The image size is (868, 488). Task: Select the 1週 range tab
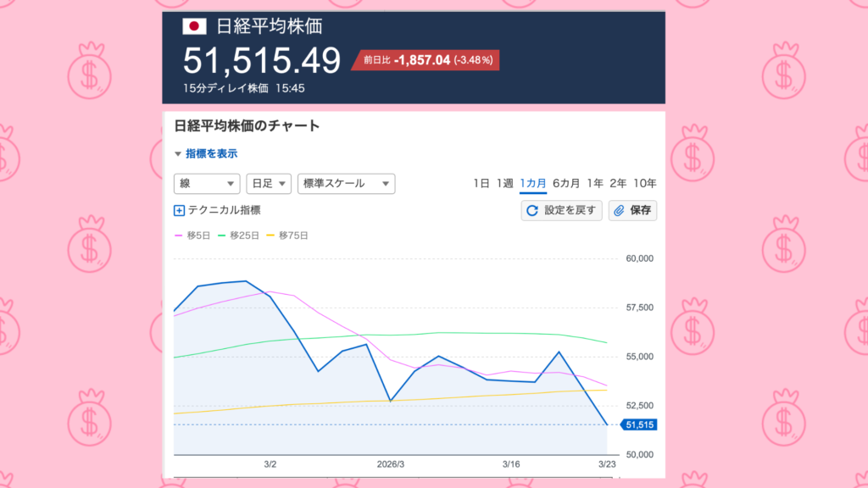504,183
